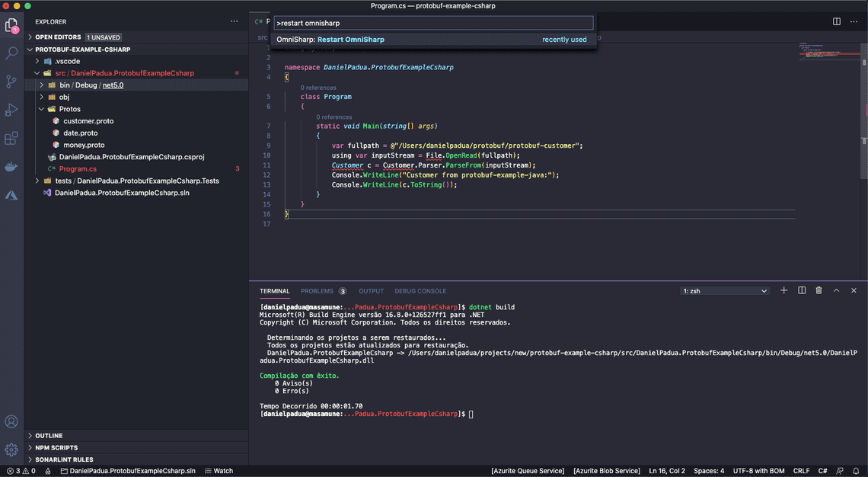The width and height of the screenshot is (868, 477).
Task: Open the Azure view icon
Action: [x=11, y=195]
